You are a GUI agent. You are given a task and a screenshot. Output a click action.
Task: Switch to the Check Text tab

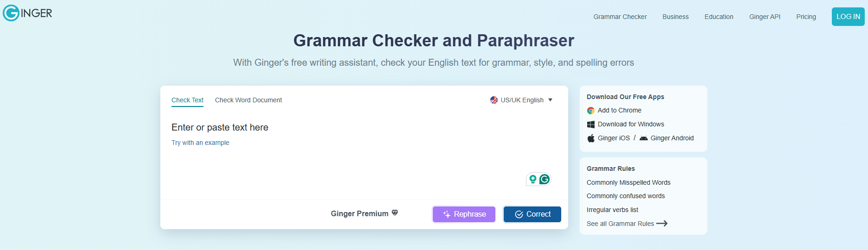point(187,100)
